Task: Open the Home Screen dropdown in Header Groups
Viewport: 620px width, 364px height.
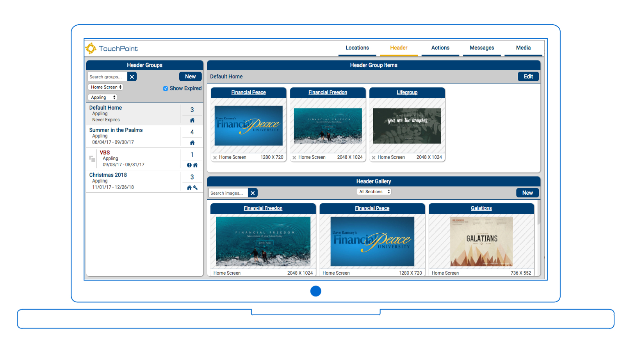Action: (105, 87)
